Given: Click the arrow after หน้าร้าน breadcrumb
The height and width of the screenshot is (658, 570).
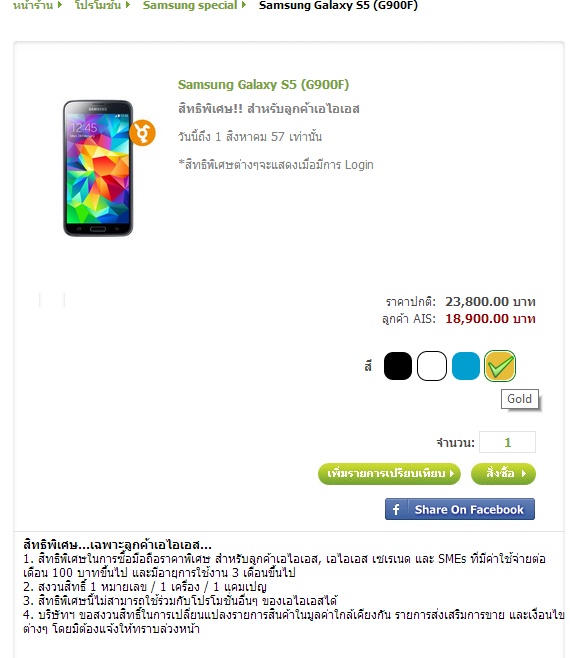Looking at the screenshot, I should 60,5.
